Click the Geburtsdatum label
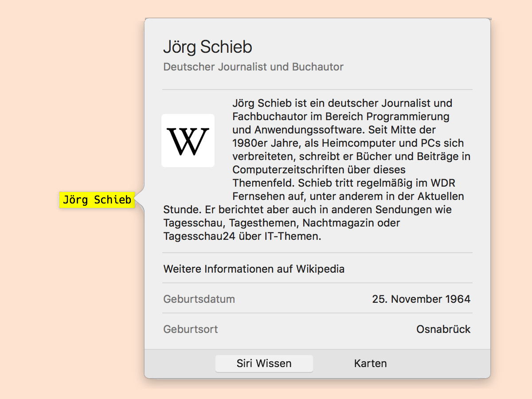532x399 pixels. coord(199,299)
